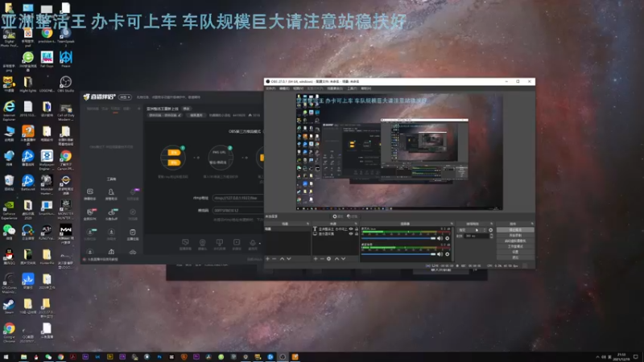This screenshot has height=362, width=644.
Task: Open TeamSpeak 3 desktop shortcut
Action: [x=66, y=35]
